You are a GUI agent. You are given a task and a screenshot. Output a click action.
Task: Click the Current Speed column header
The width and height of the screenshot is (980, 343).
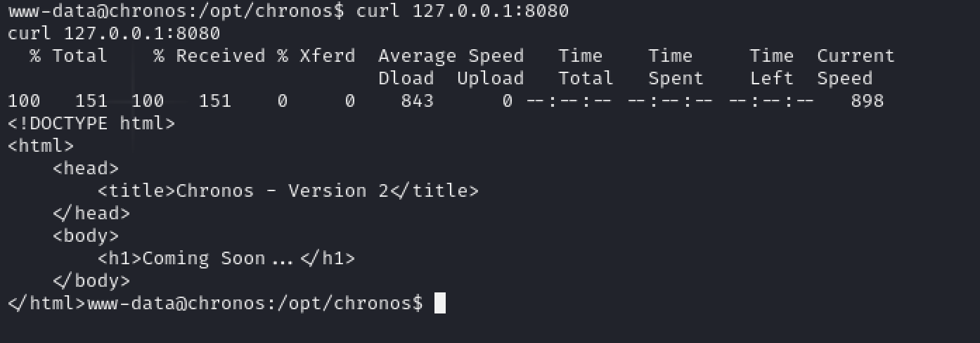click(x=856, y=67)
